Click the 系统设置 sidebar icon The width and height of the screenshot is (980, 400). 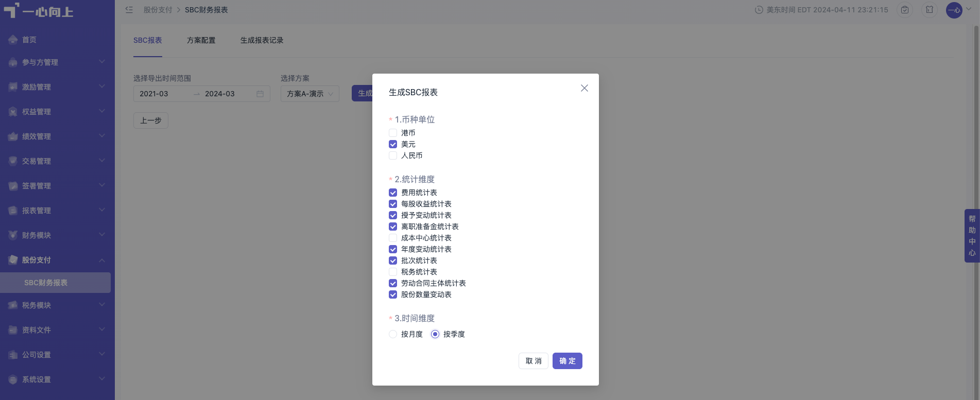(13, 379)
